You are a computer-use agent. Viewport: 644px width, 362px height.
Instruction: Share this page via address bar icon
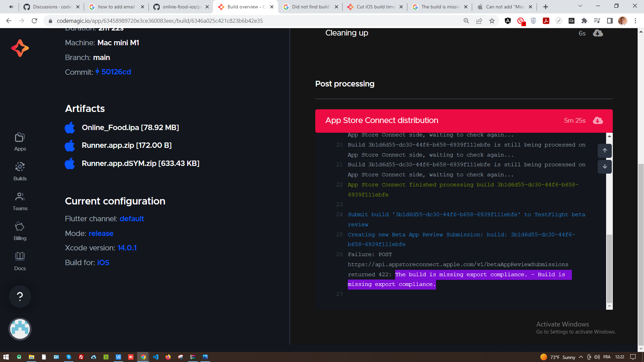coord(479,21)
